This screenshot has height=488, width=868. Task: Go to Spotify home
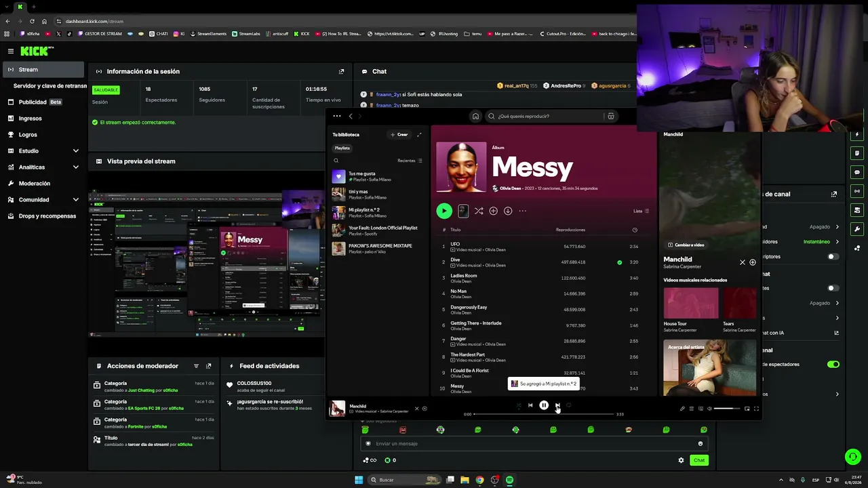tap(475, 116)
